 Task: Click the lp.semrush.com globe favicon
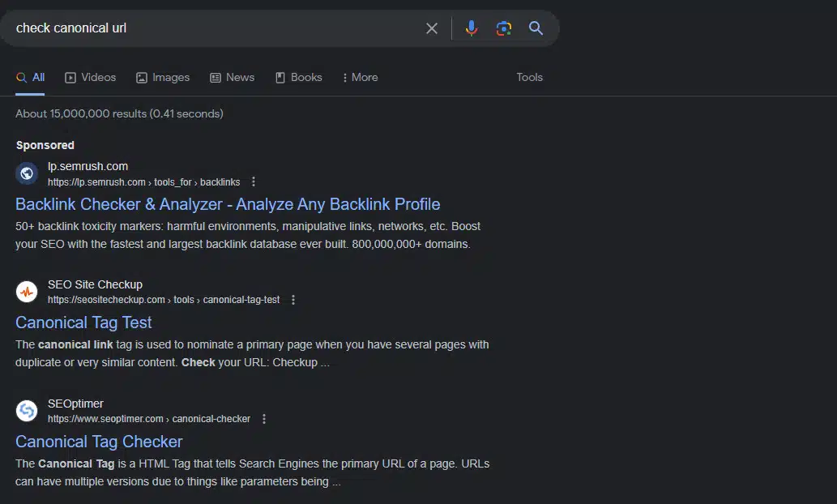tap(27, 173)
